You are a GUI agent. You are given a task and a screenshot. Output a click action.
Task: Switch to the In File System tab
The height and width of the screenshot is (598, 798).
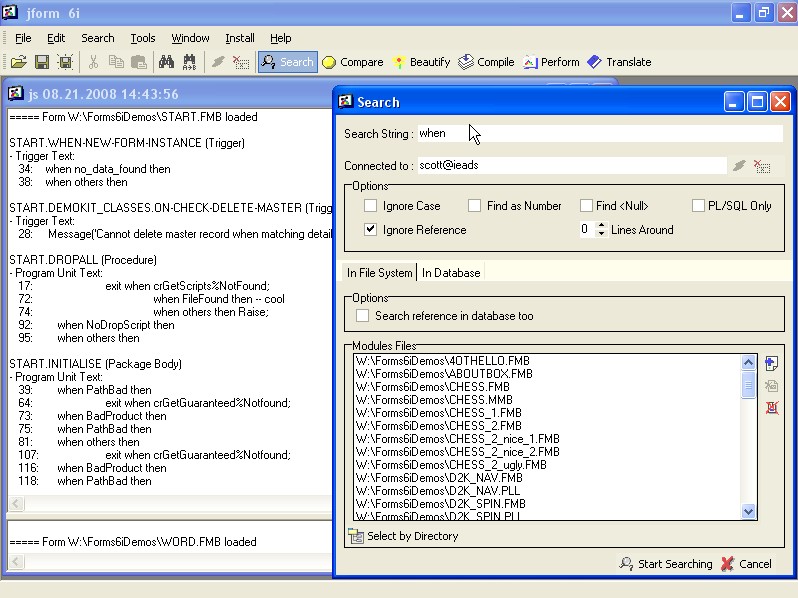tap(380, 273)
